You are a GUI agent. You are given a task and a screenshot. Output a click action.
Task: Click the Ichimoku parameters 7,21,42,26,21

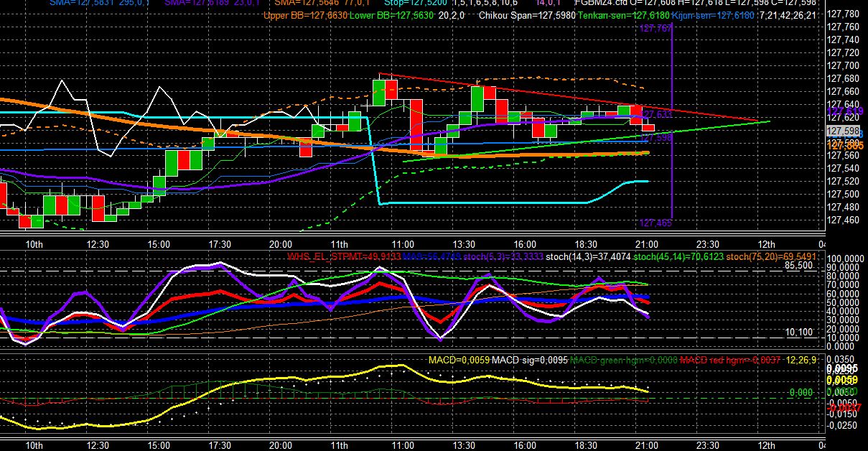coord(787,15)
